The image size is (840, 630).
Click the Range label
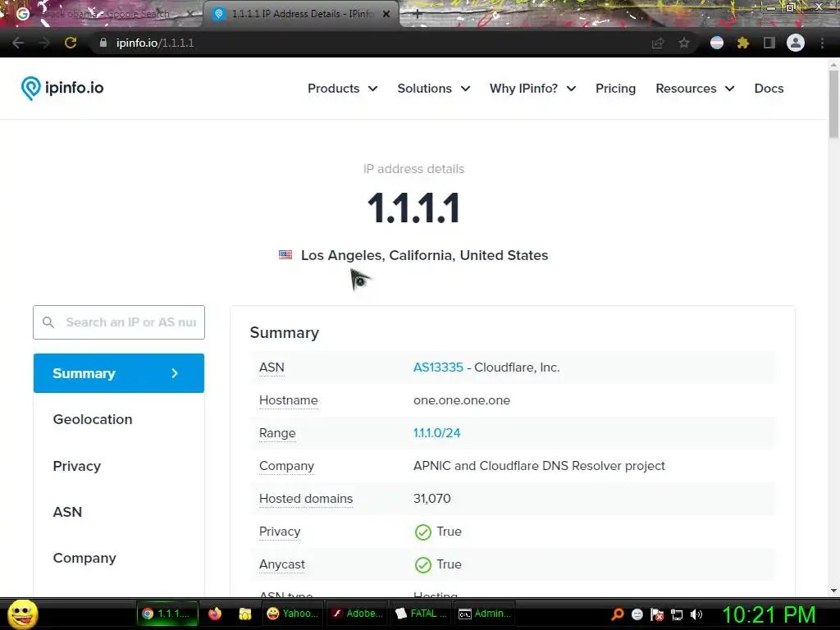coord(277,433)
